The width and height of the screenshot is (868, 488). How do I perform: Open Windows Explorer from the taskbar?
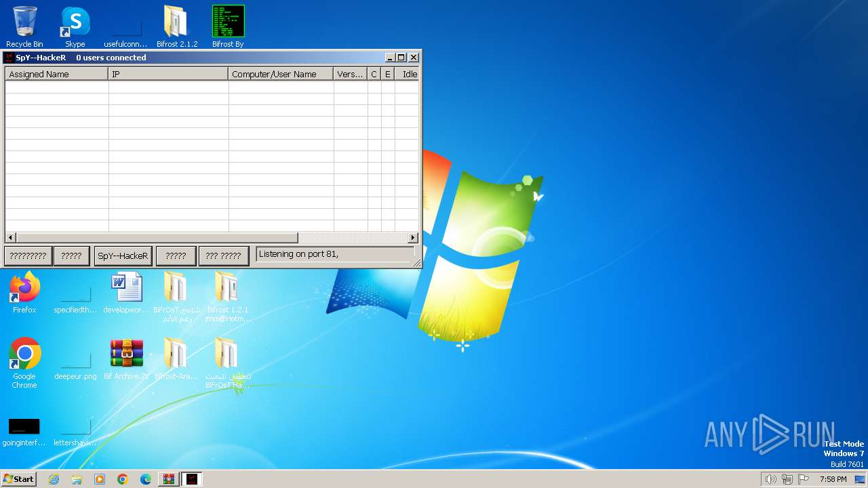[x=77, y=479]
